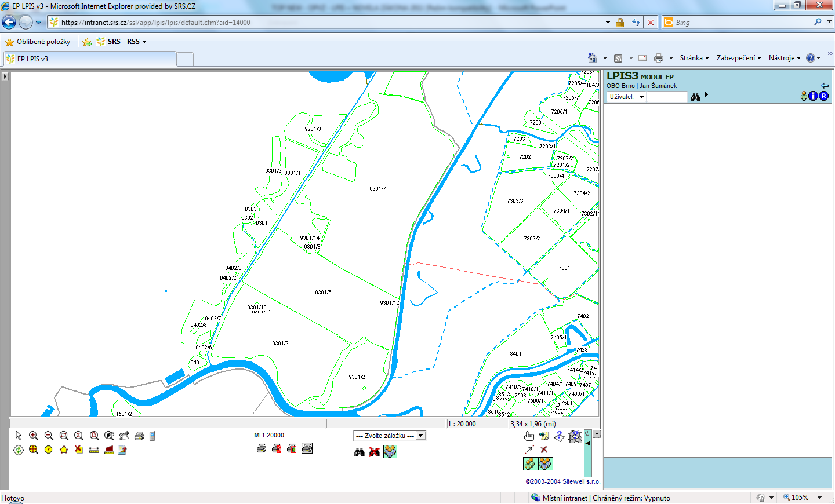Toggle the users group icon beside binoculars
The width and height of the screenshot is (835, 504).
(390, 451)
